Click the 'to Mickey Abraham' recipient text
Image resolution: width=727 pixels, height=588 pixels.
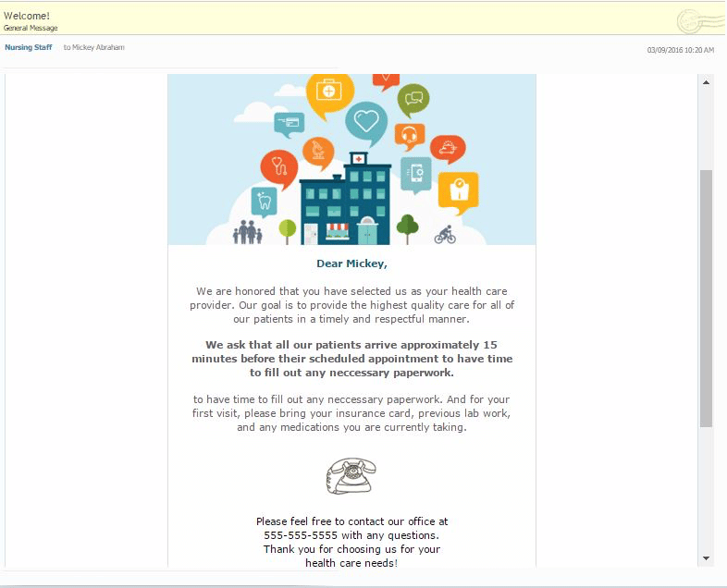pos(94,47)
